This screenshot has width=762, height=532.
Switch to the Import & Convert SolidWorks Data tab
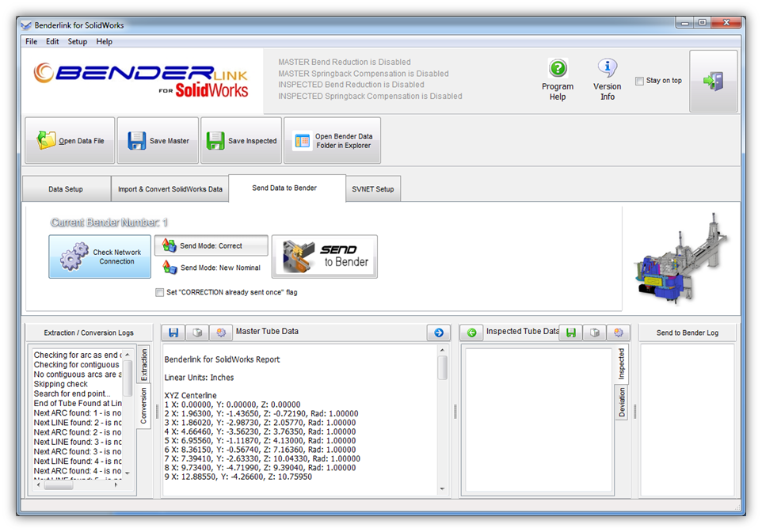click(x=170, y=189)
